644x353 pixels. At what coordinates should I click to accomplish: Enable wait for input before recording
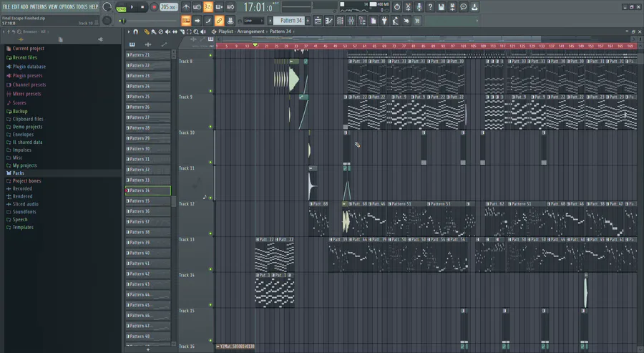197,7
